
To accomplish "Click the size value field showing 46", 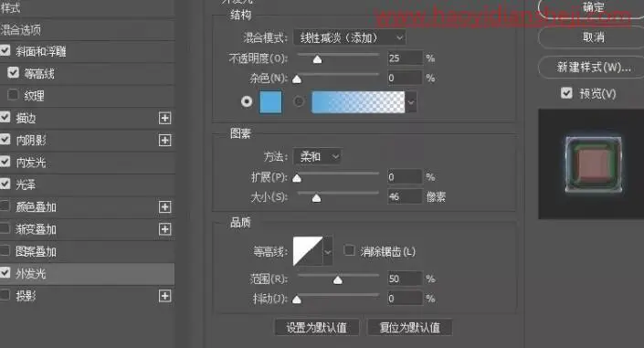I will [x=405, y=196].
